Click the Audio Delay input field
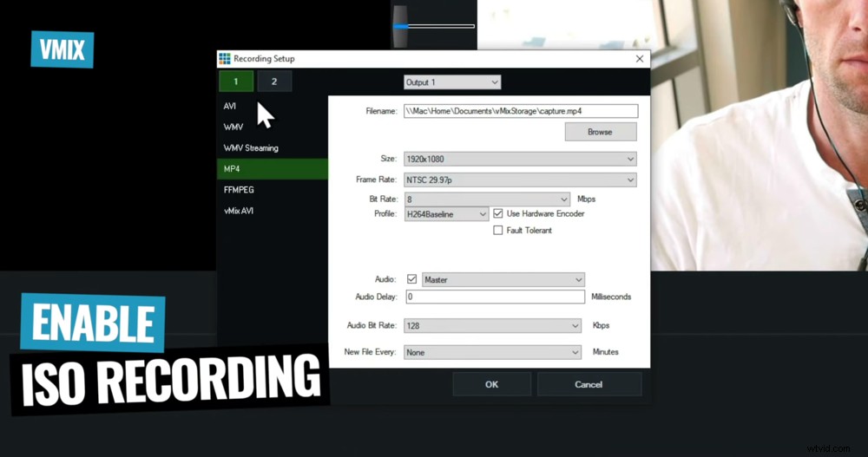The height and width of the screenshot is (457, 868). [x=495, y=297]
